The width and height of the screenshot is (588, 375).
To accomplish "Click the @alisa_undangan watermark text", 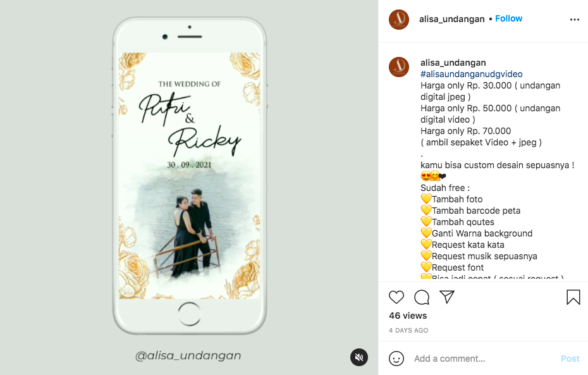I will point(188,355).
